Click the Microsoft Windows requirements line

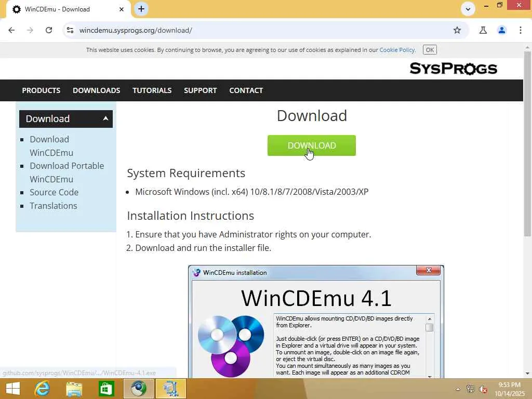(252, 192)
